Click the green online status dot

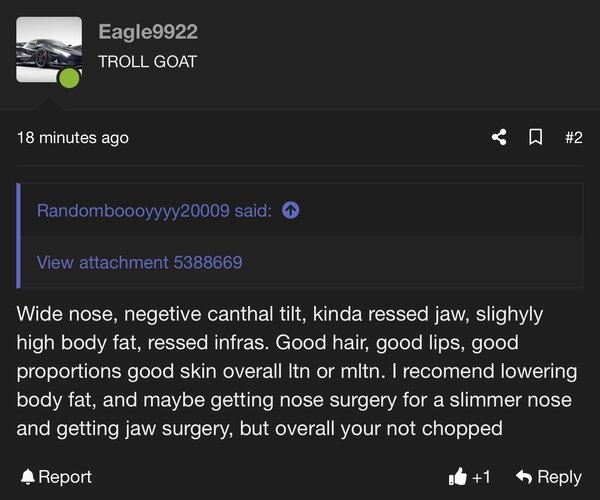[69, 78]
